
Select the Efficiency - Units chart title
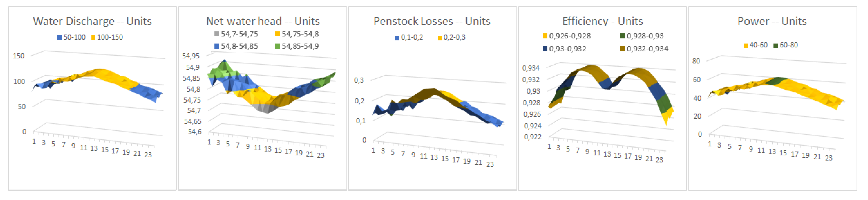click(602, 21)
